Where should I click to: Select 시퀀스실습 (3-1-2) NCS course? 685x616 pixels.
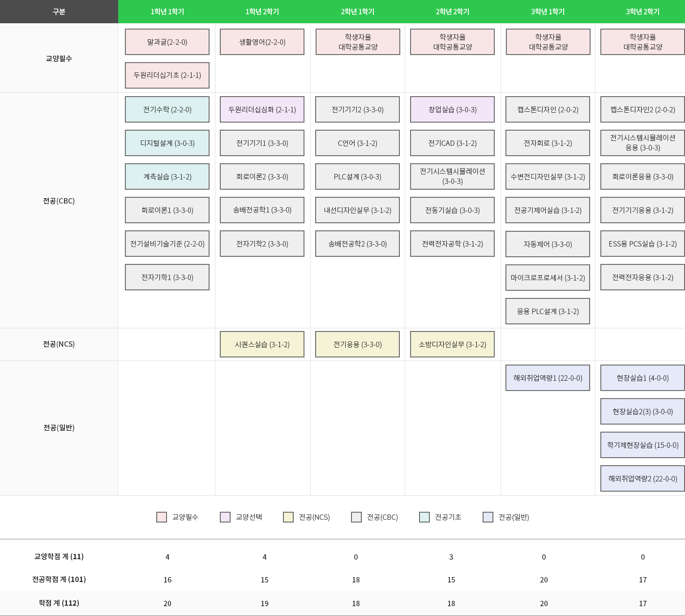[262, 344]
